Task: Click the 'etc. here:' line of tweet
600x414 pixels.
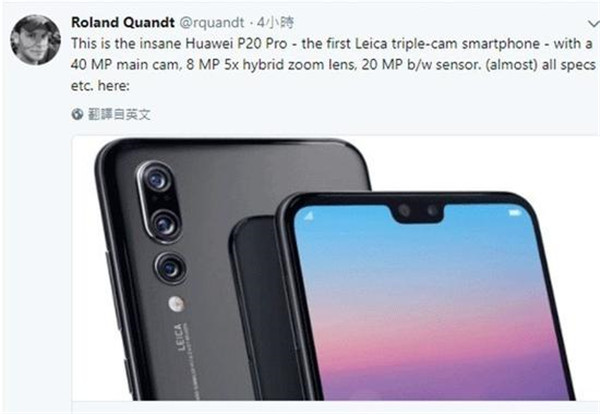Action: click(x=100, y=85)
